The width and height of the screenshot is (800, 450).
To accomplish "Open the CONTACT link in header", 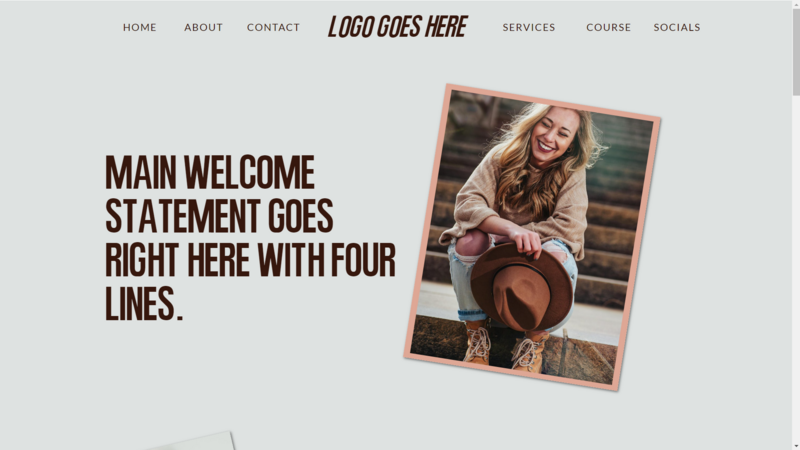I will tap(273, 27).
